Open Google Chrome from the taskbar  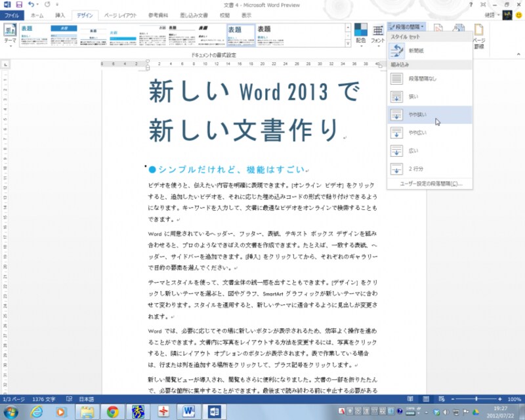[112, 411]
